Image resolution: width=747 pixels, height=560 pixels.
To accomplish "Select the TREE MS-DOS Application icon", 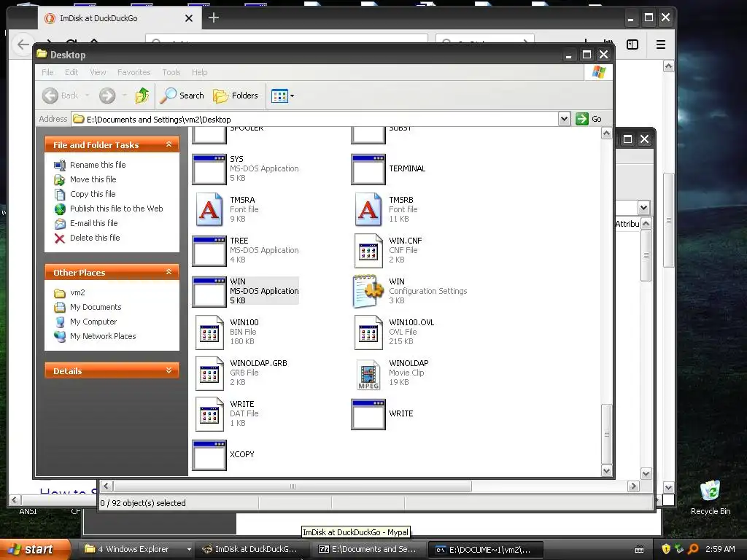I will [x=209, y=251].
